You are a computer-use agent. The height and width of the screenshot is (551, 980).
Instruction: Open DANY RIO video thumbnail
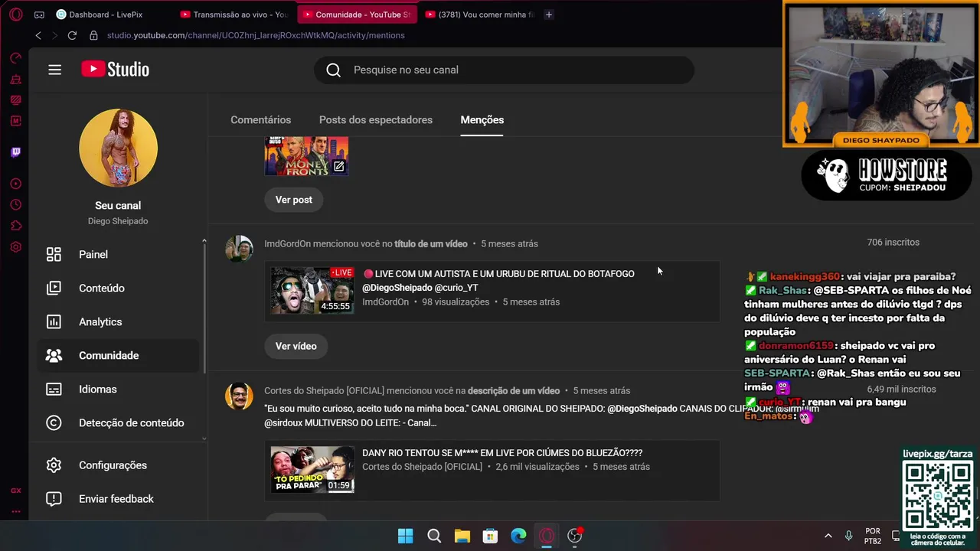click(x=312, y=469)
